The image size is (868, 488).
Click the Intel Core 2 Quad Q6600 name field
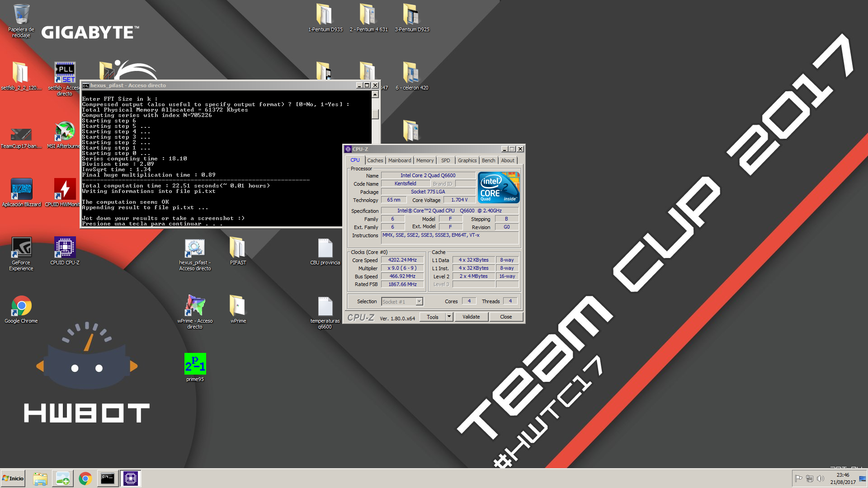click(x=428, y=176)
